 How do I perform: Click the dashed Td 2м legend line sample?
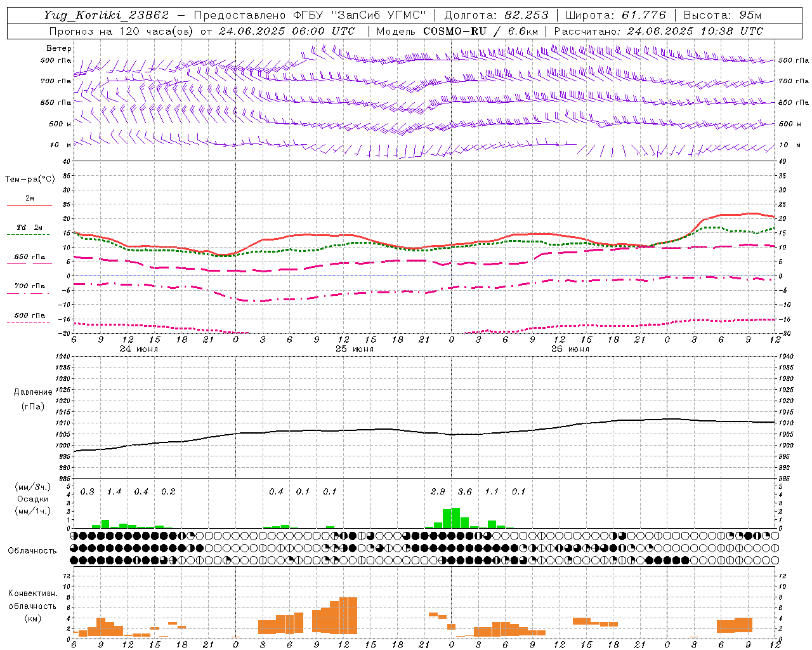click(29, 234)
